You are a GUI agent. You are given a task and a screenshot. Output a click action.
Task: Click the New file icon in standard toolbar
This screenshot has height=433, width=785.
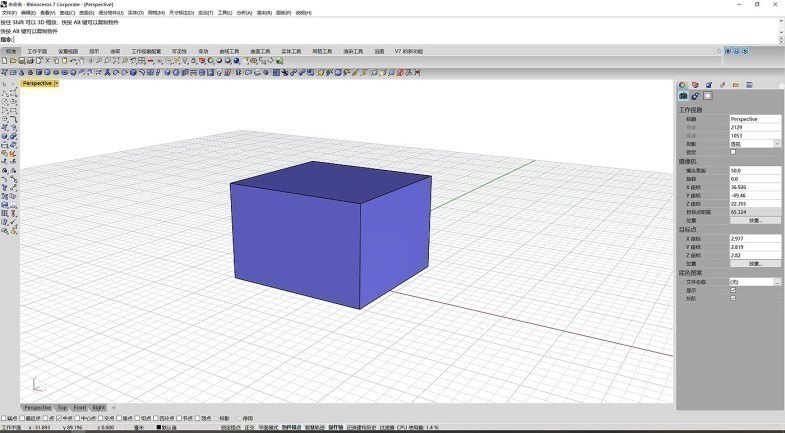click(4, 61)
